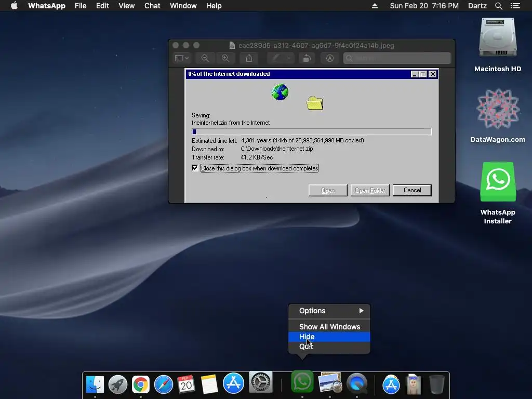
Task: Click the eject icon in the menu bar
Action: (x=375, y=6)
